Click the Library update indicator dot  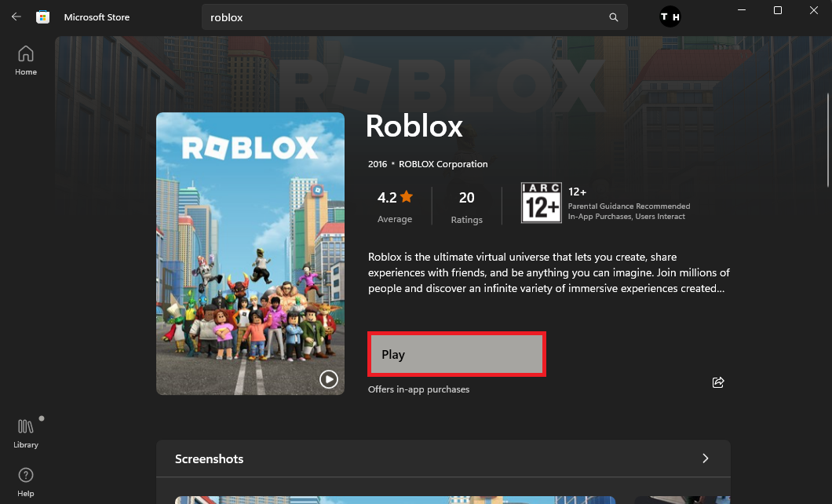tap(41, 418)
